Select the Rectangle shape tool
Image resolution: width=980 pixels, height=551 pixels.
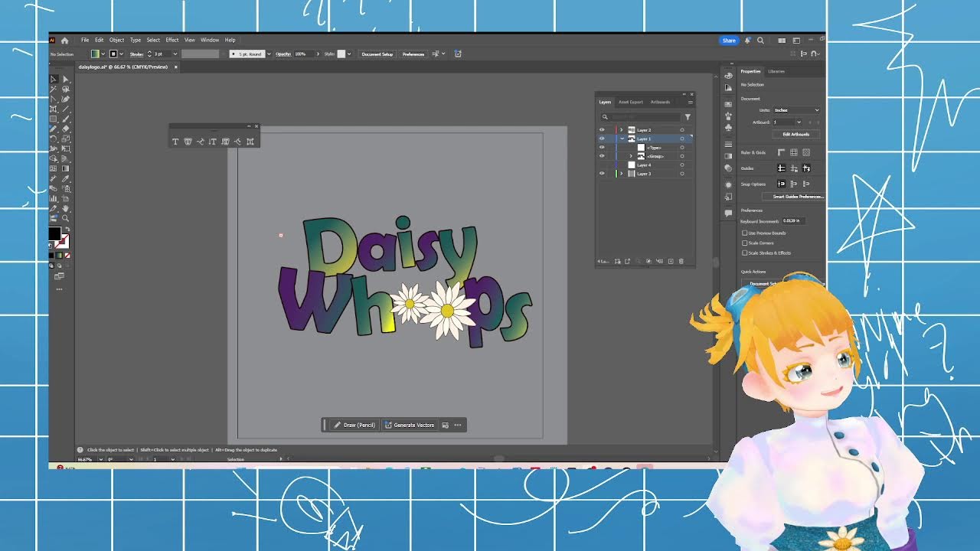click(54, 119)
